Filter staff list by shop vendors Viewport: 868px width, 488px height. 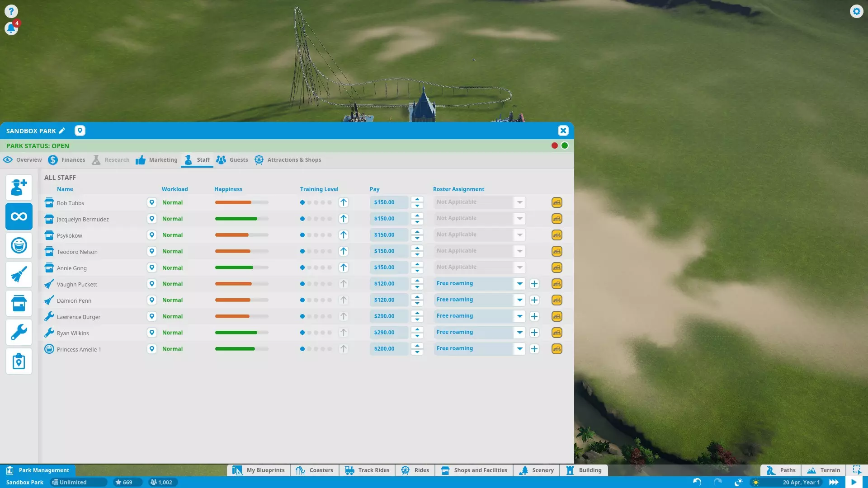[x=19, y=303]
